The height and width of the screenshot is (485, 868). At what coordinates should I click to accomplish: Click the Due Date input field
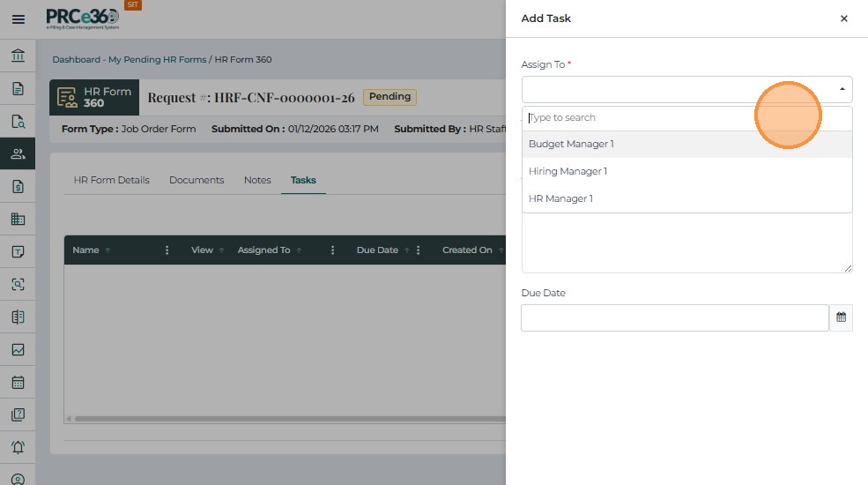pyautogui.click(x=674, y=317)
